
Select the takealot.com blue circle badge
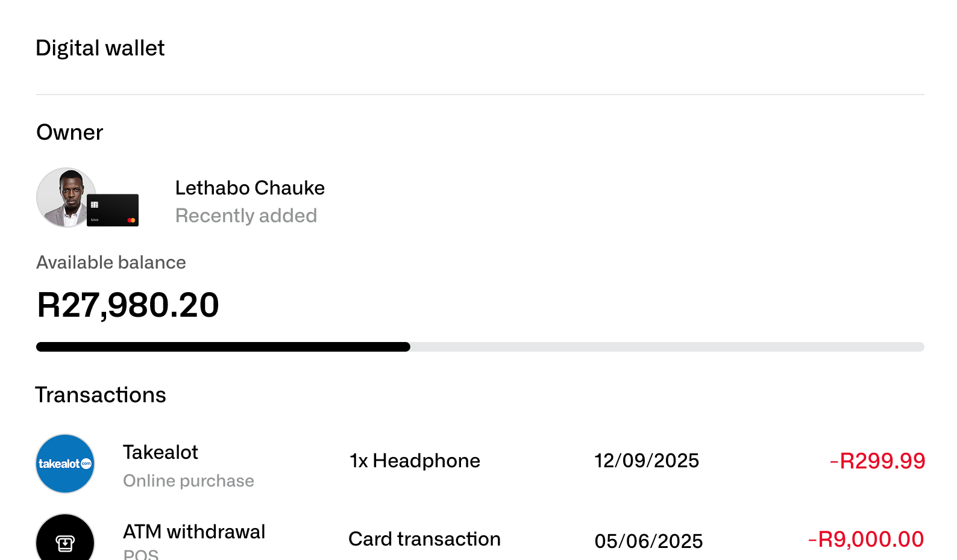point(64,464)
